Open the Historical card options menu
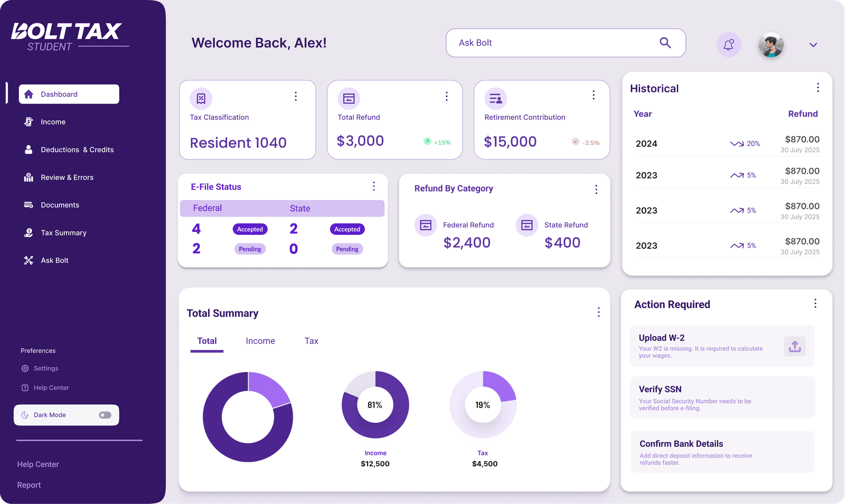 tap(818, 88)
